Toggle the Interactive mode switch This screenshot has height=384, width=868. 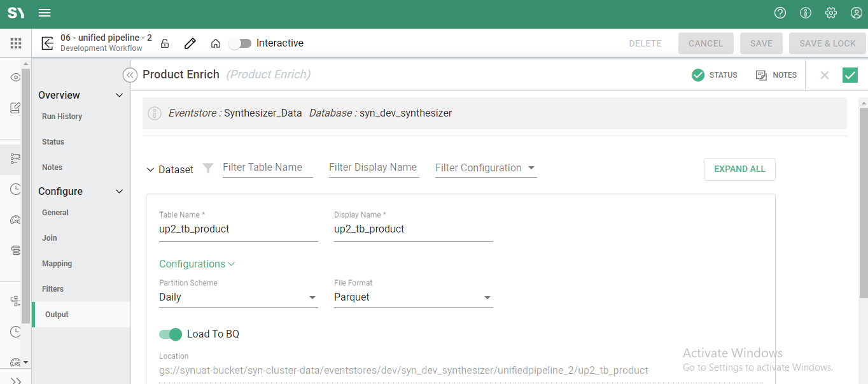pyautogui.click(x=240, y=43)
